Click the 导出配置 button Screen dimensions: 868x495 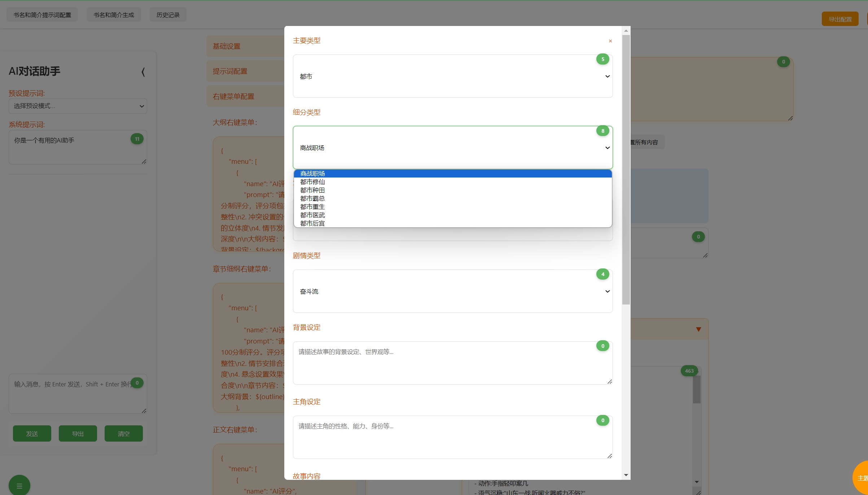[839, 19]
